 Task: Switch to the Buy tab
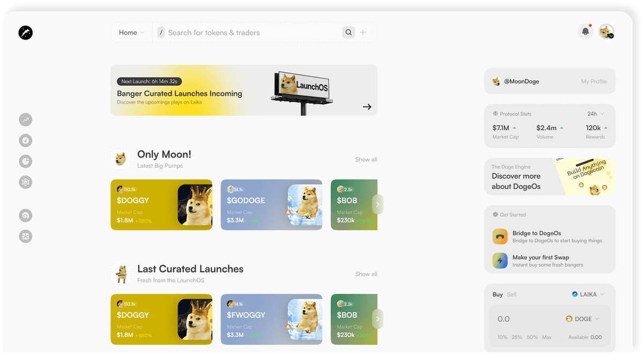click(x=497, y=294)
